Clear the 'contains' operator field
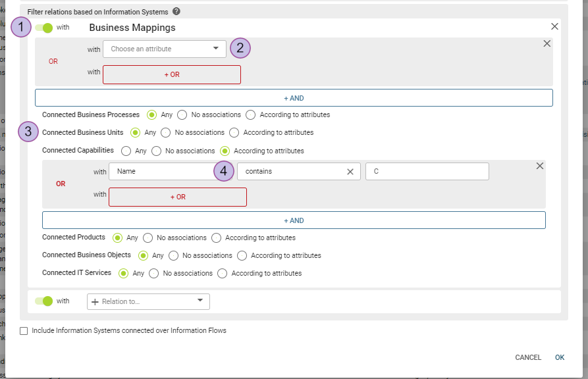588x379 pixels. (x=350, y=172)
